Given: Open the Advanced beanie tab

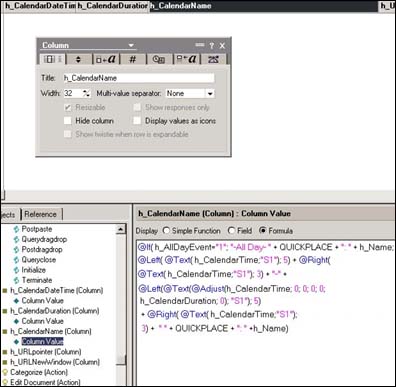Looking at the screenshot, I should (213, 59).
